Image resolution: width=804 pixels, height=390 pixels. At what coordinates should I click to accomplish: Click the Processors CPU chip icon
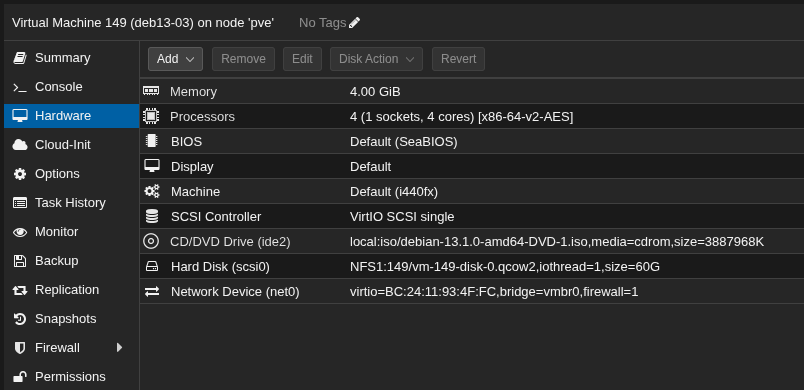pyautogui.click(x=151, y=116)
